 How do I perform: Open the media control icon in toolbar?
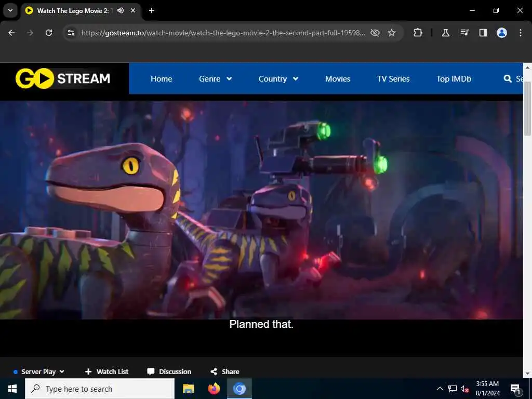pos(464,33)
